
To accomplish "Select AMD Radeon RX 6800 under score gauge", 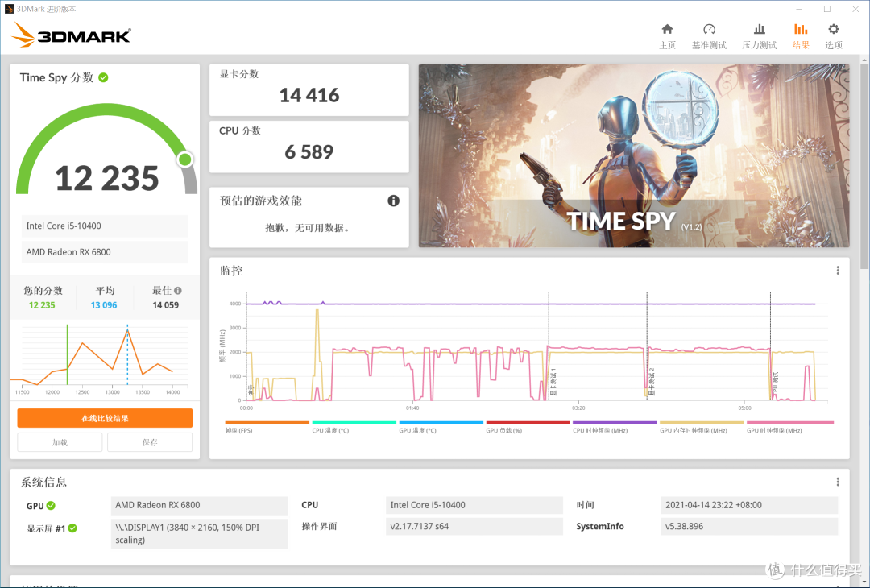I will point(105,252).
